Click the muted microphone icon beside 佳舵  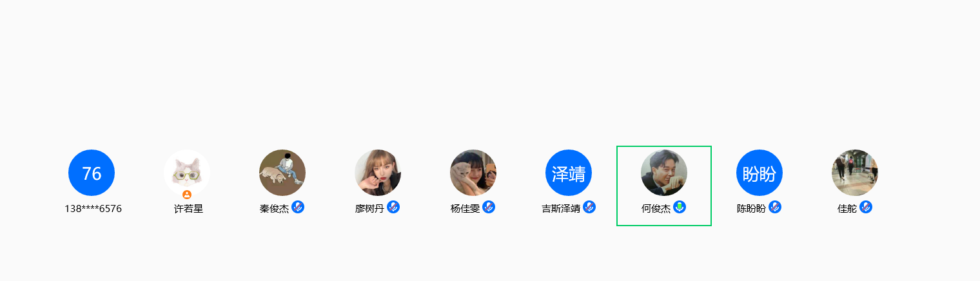tap(866, 207)
